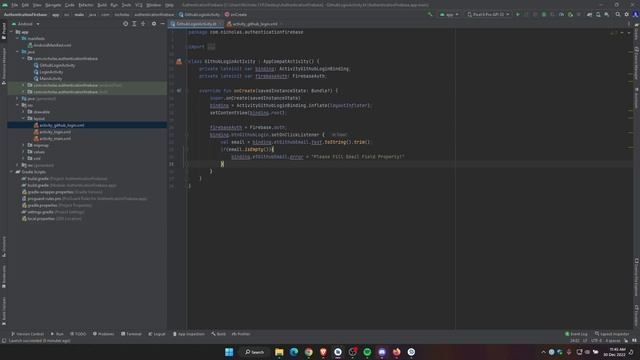This screenshot has width=640, height=360.
Task: Toggle the Project tool window stripe
Action: pos(4,31)
